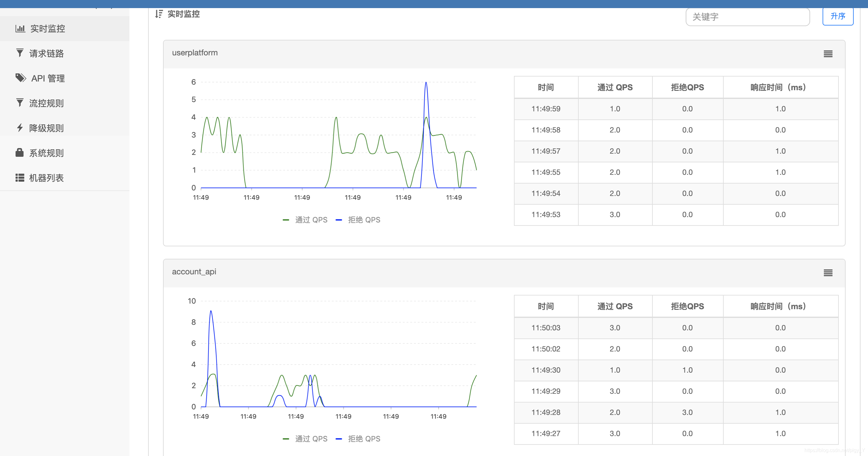Open 降级规则 in the sidebar
The image size is (868, 456).
click(x=65, y=128)
